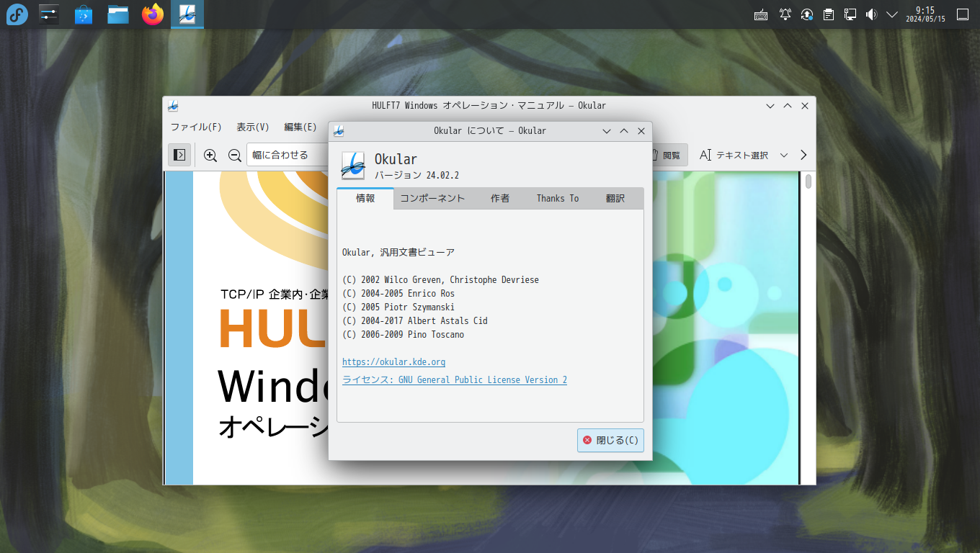The height and width of the screenshot is (553, 980).
Task: Maximize the Okular について dialog
Action: click(x=624, y=131)
